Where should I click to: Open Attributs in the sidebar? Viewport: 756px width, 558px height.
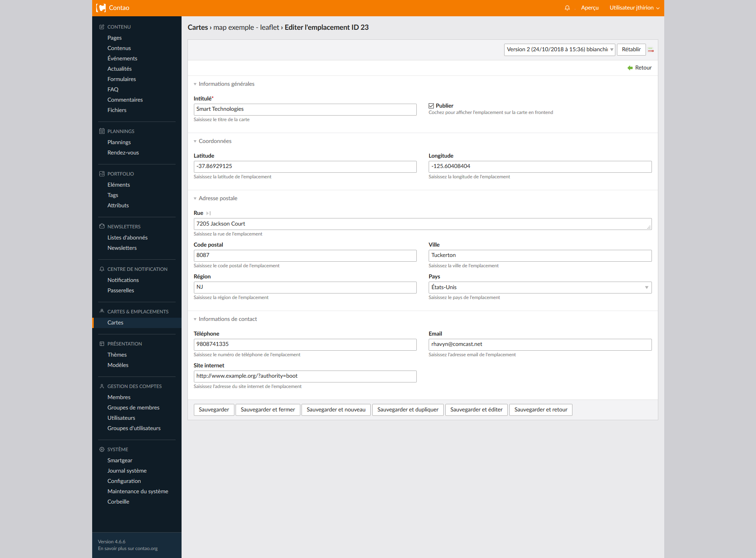coord(118,205)
